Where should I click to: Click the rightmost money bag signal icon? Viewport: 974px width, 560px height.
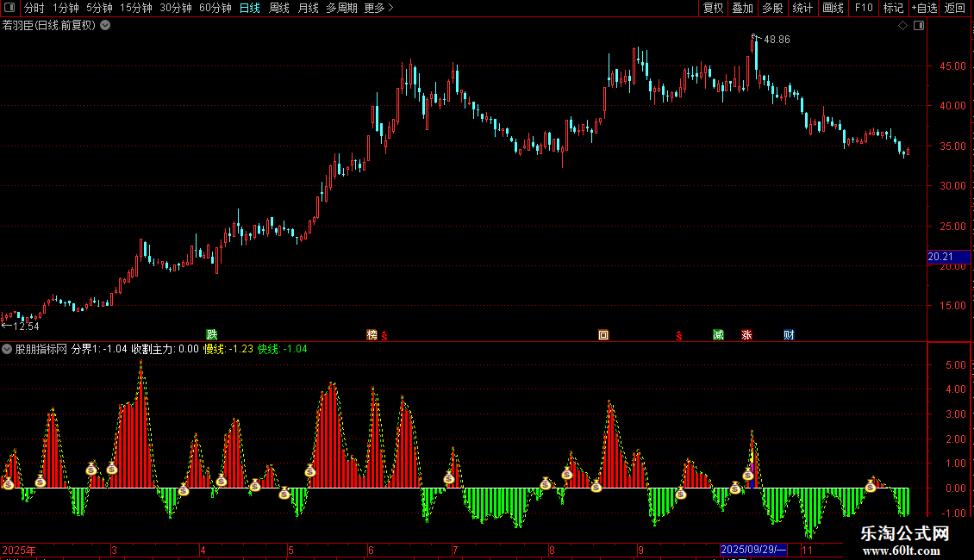point(871,486)
